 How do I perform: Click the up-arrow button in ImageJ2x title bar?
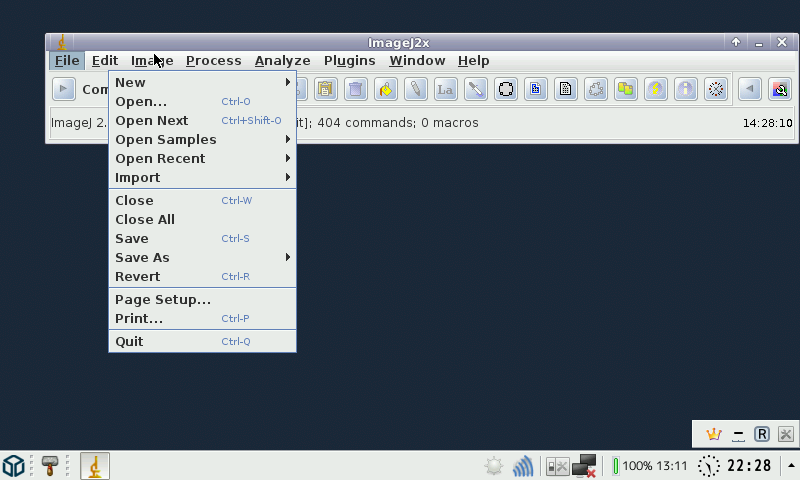pos(736,42)
